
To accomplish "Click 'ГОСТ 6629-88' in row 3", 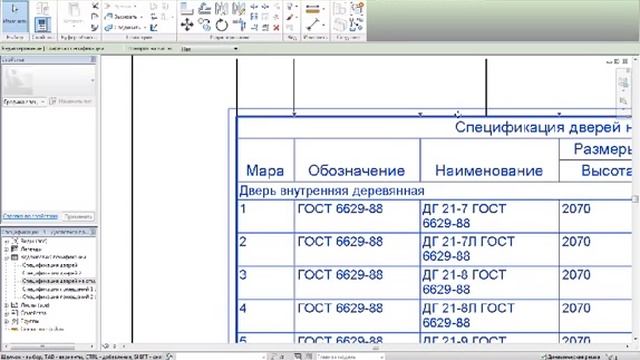I will pyautogui.click(x=340, y=275).
